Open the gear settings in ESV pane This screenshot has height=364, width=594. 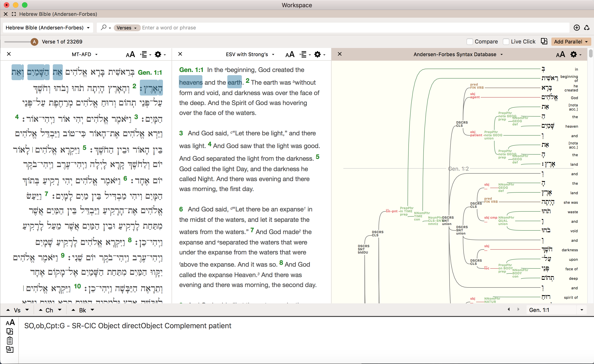click(x=320, y=54)
